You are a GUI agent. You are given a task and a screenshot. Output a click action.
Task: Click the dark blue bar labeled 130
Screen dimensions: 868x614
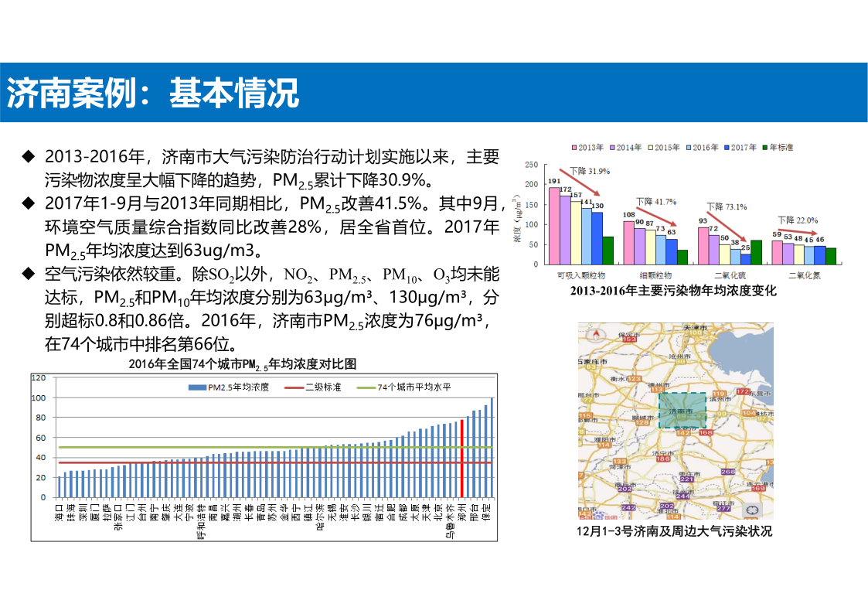point(597,238)
